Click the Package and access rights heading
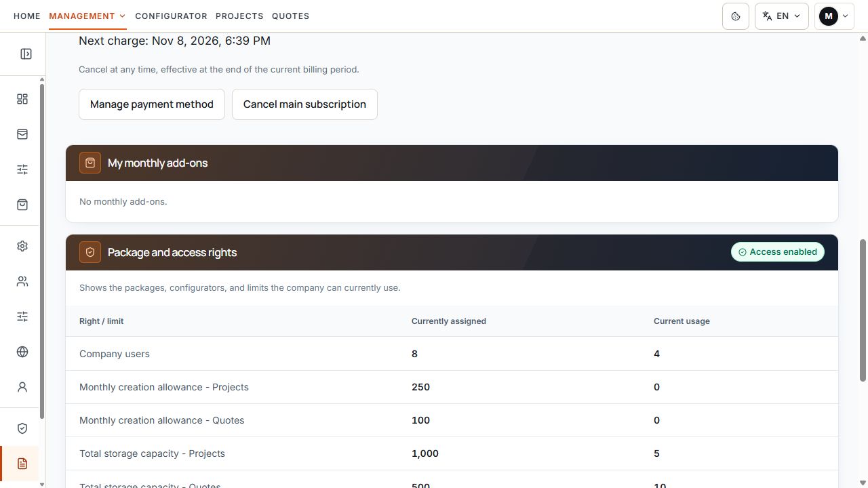The image size is (868, 488). [172, 252]
